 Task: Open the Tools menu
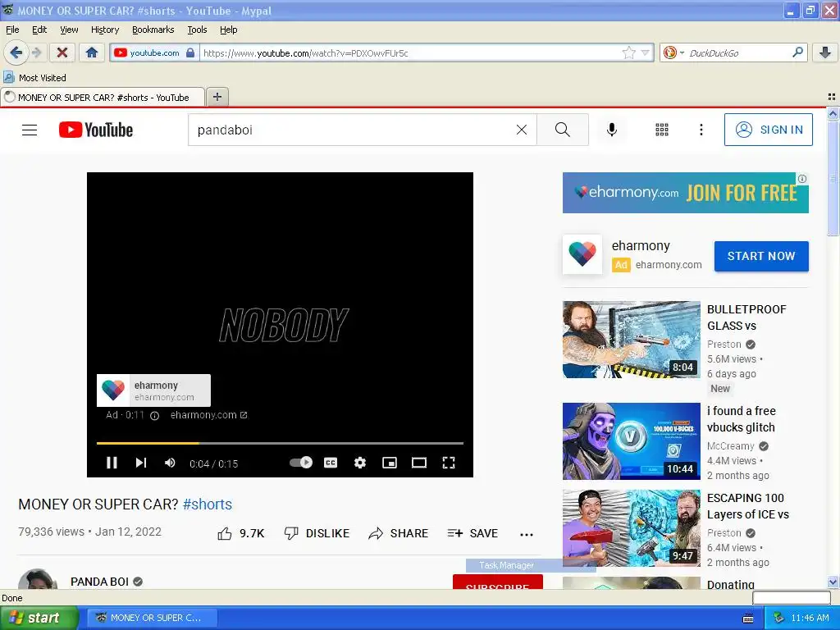(197, 30)
